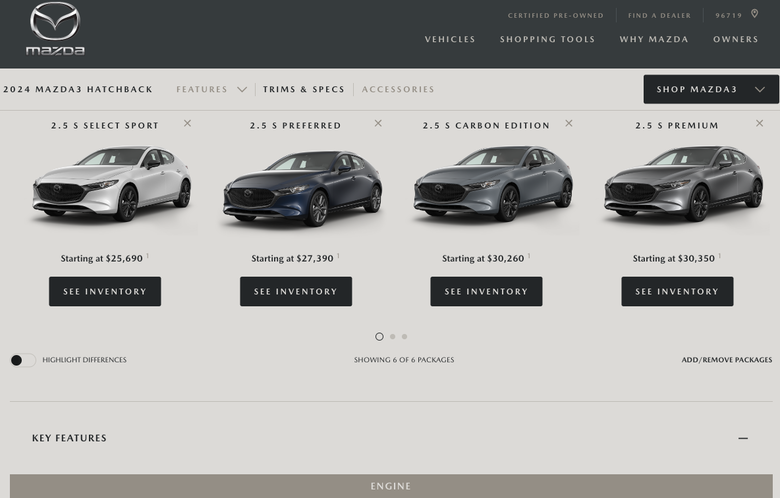The image size is (780, 498).
Task: Open Certified Pre-Owned link
Action: (556, 15)
